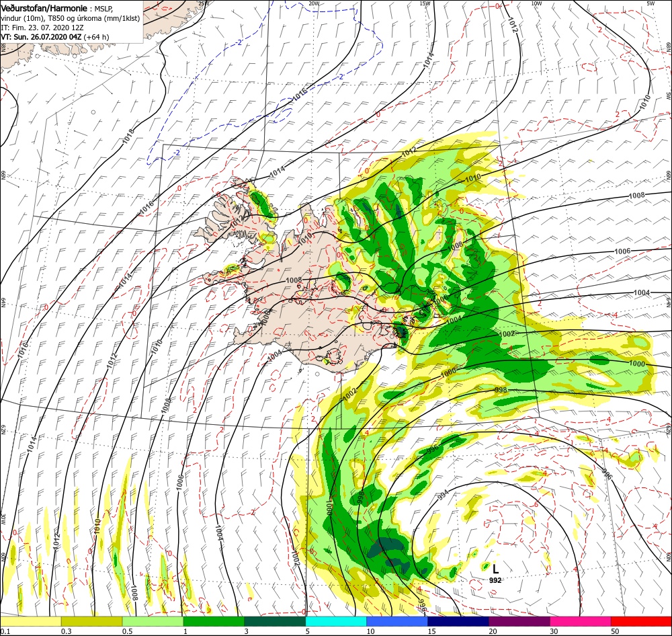
Task: Pick the green 1–3 legend swatch
Action: point(214,621)
